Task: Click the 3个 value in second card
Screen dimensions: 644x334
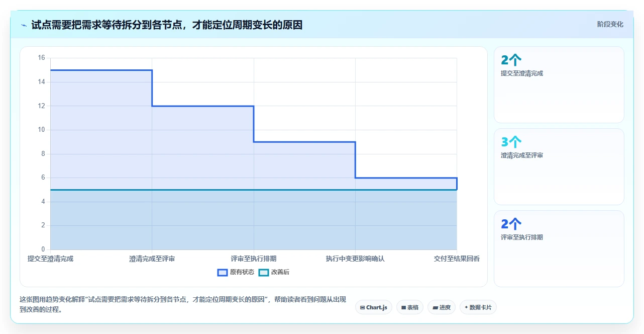Action: [x=511, y=142]
